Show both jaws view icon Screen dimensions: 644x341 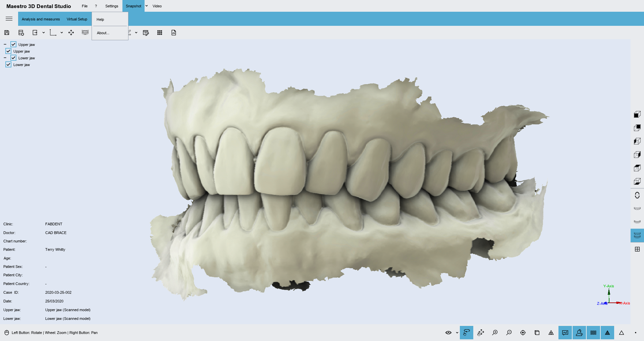point(637,235)
